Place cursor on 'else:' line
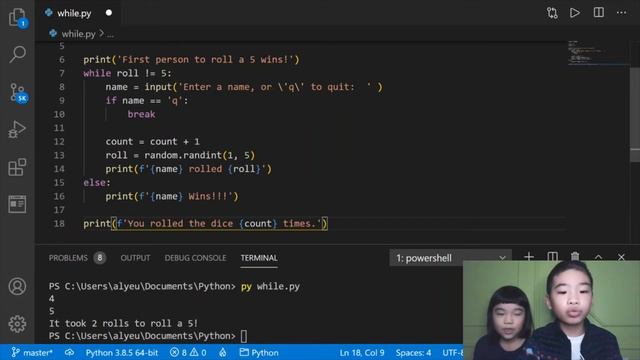The width and height of the screenshot is (640, 360). click(97, 182)
